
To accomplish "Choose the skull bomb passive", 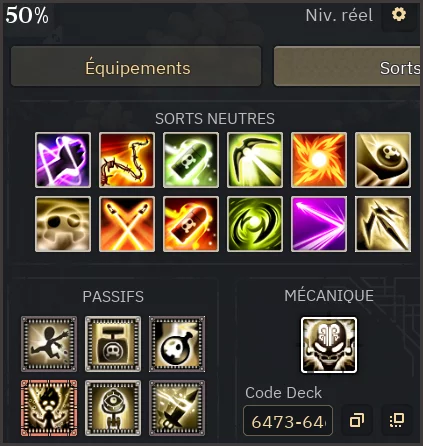I will (177, 344).
